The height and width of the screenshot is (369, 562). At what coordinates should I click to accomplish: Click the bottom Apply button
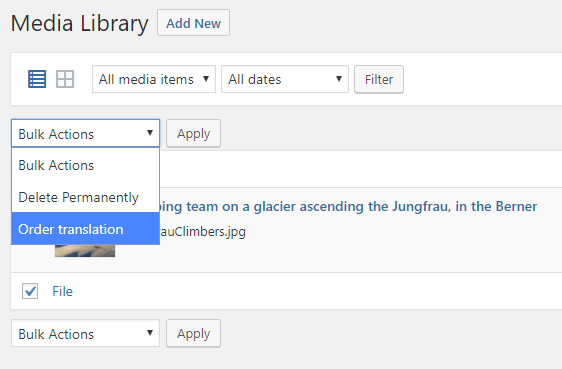[x=194, y=334]
